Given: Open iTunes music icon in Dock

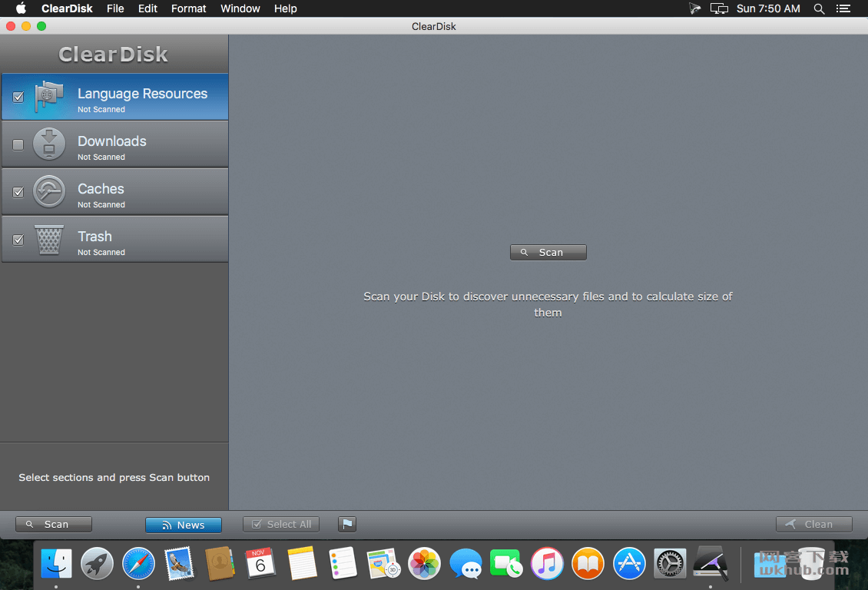Looking at the screenshot, I should (x=547, y=563).
